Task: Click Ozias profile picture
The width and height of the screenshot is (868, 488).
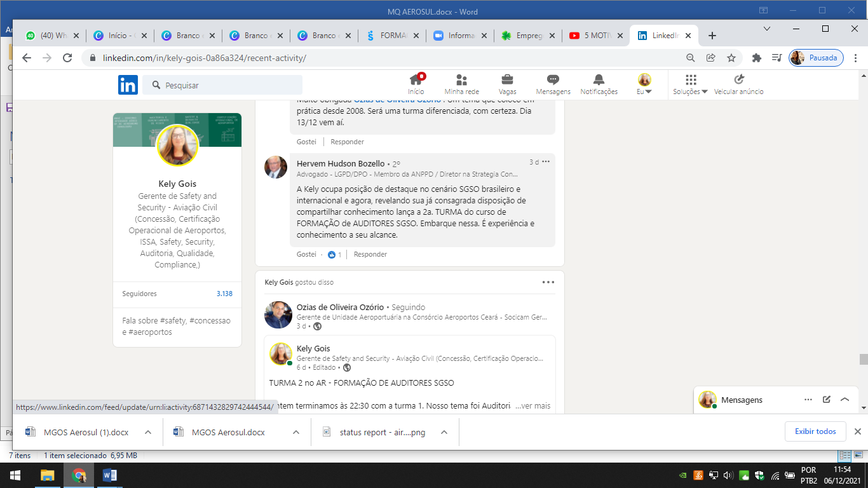Action: point(278,315)
